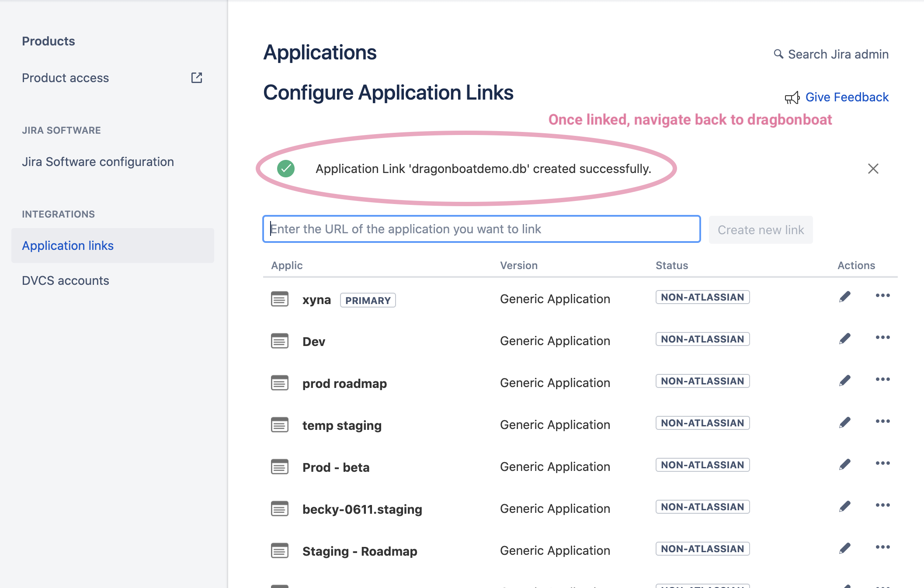
Task: Click the Version column header
Action: coord(519,265)
